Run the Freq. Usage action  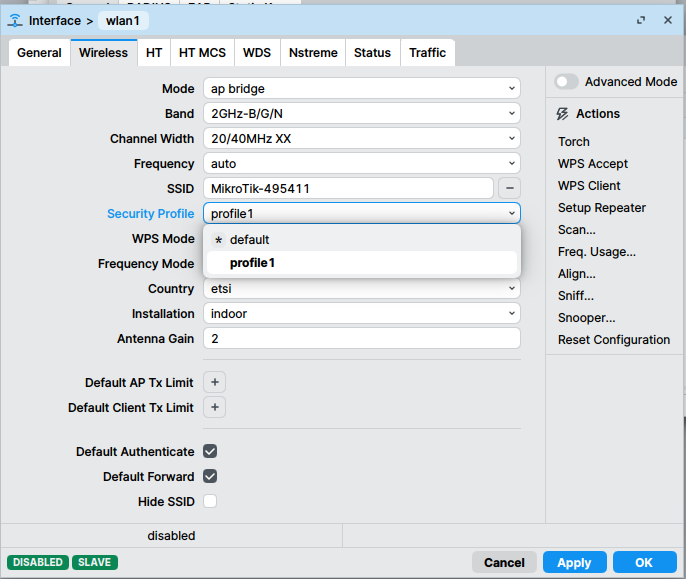[x=596, y=252]
